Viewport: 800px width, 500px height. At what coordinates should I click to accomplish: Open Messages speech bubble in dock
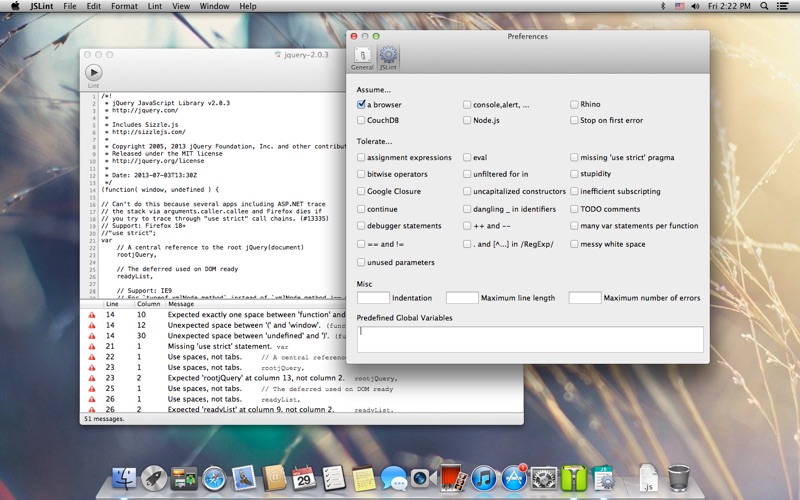tap(394, 478)
